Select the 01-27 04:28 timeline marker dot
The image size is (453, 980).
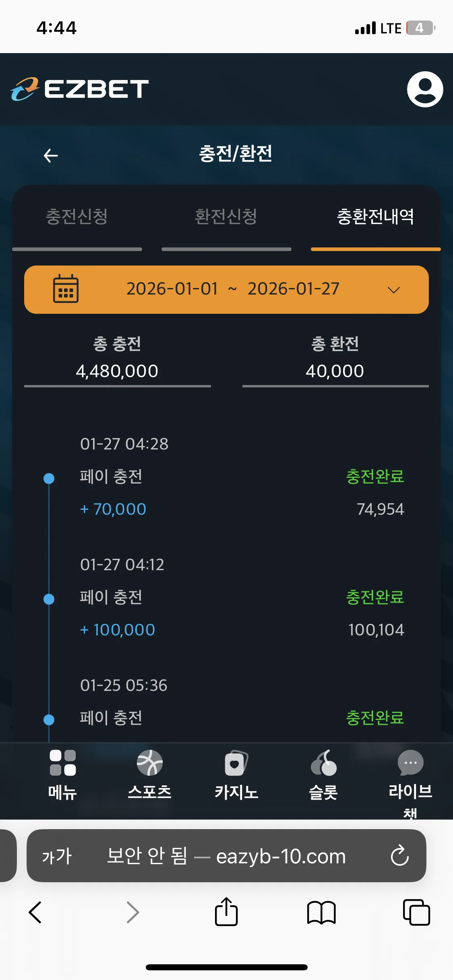[49, 478]
